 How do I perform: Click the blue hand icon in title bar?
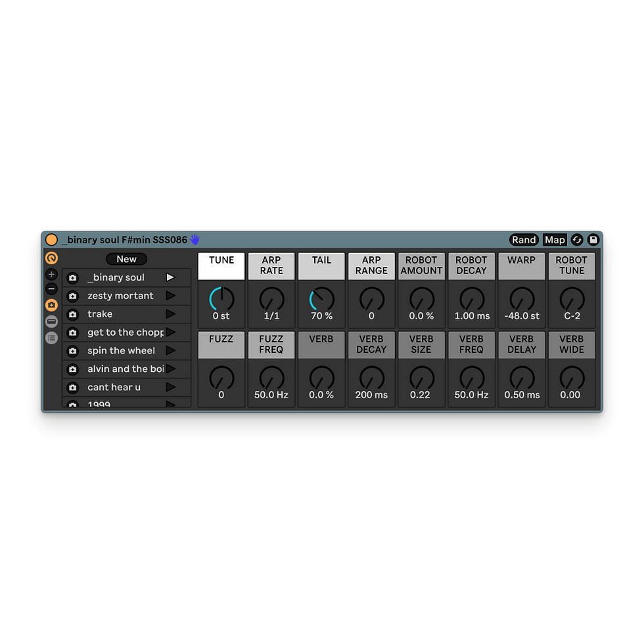[195, 239]
